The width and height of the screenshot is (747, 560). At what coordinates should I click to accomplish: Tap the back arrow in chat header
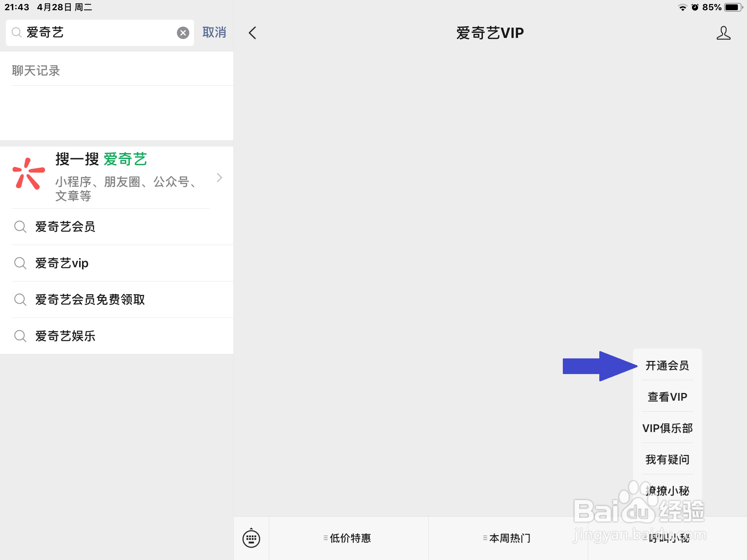[x=252, y=33]
